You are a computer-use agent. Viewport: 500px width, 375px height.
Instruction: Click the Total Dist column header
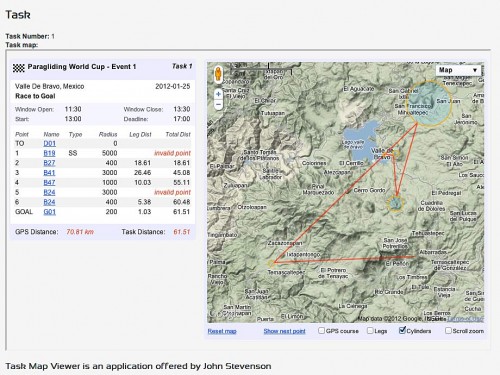click(x=178, y=134)
